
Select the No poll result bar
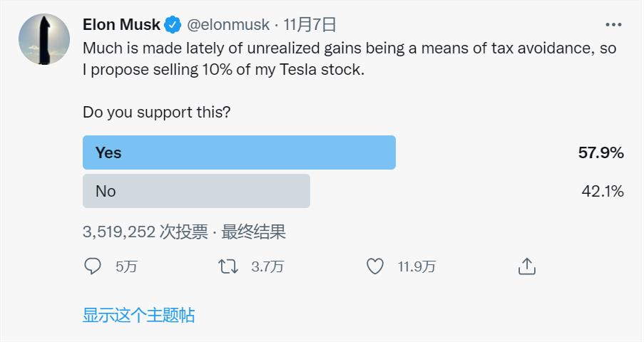(196, 191)
